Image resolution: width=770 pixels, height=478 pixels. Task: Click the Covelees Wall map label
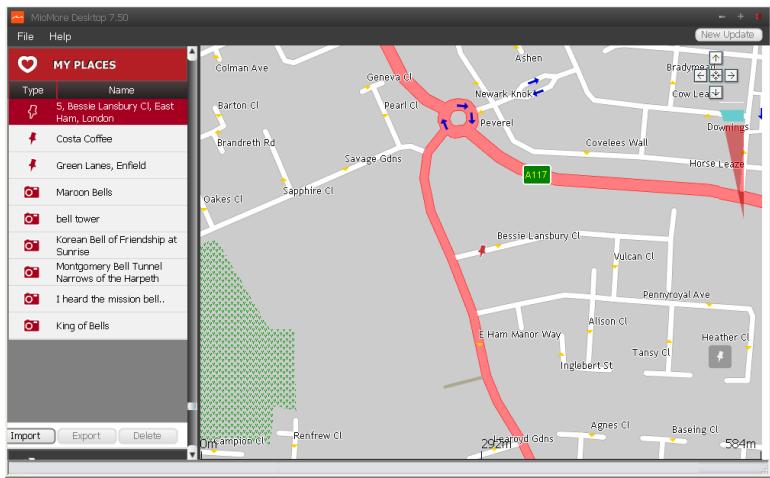point(617,142)
